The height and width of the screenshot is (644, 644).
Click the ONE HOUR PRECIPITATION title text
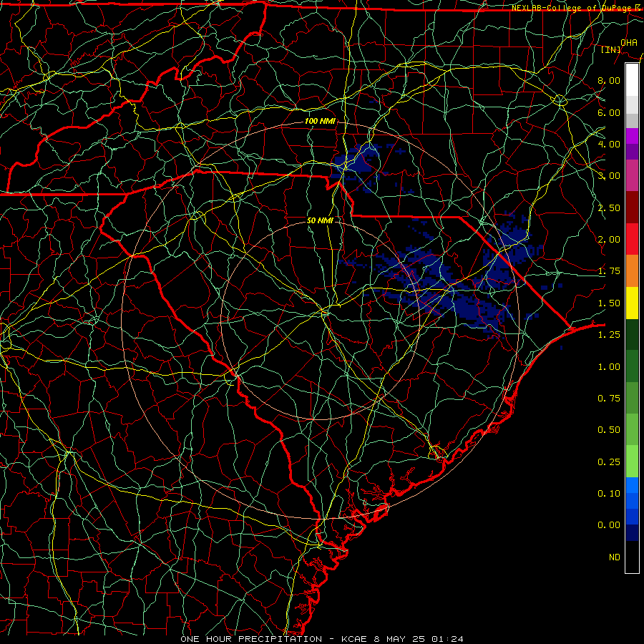pos(251,639)
